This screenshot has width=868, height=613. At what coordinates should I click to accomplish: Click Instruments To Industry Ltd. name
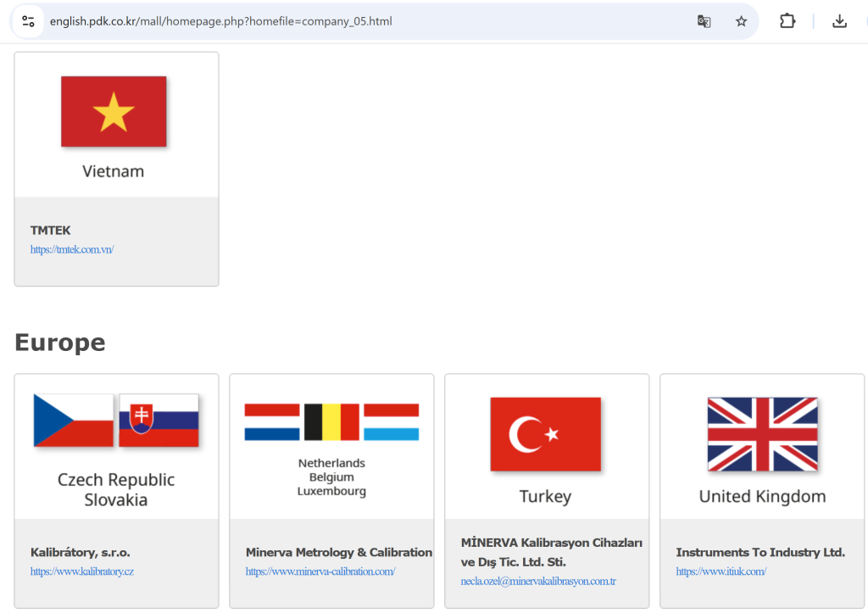pyautogui.click(x=760, y=552)
